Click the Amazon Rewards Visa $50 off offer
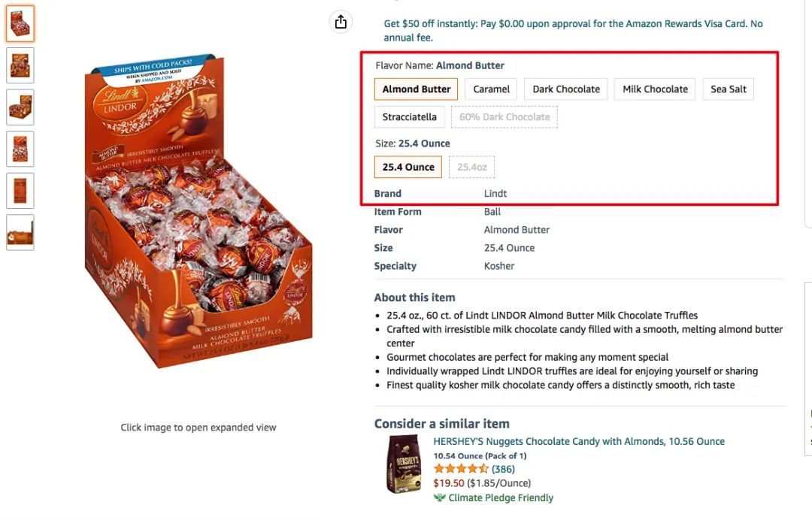This screenshot has width=812, height=520. pos(573,30)
